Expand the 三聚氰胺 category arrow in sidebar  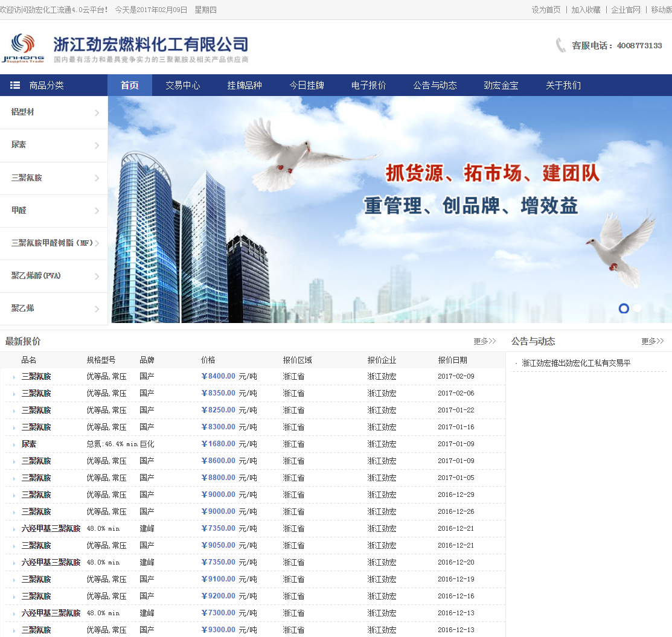pyautogui.click(x=97, y=178)
